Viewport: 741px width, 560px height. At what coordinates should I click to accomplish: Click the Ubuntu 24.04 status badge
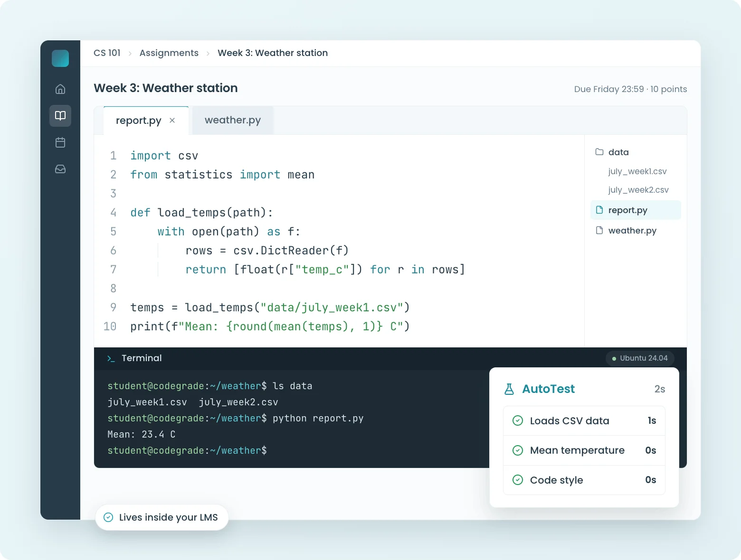coord(640,358)
